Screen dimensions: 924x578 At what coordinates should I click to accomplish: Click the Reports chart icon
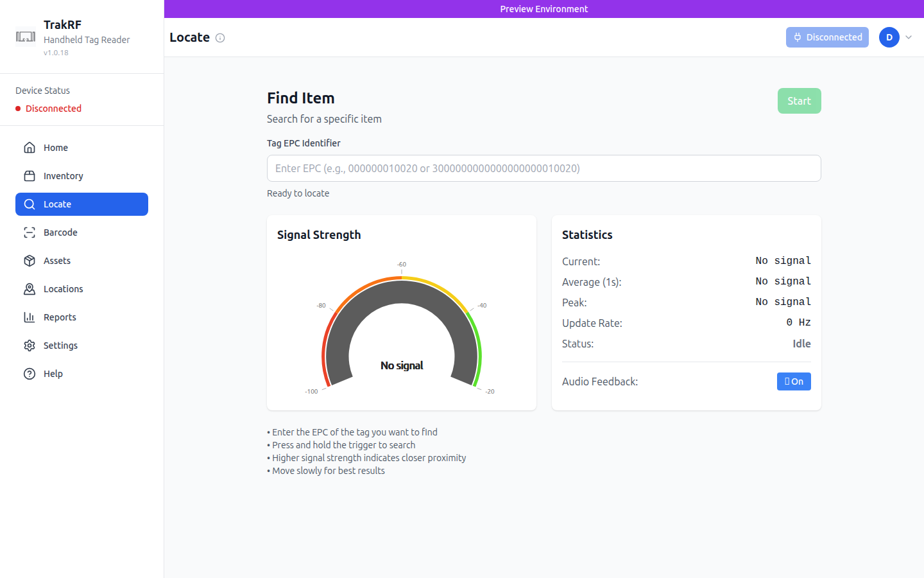pyautogui.click(x=30, y=317)
